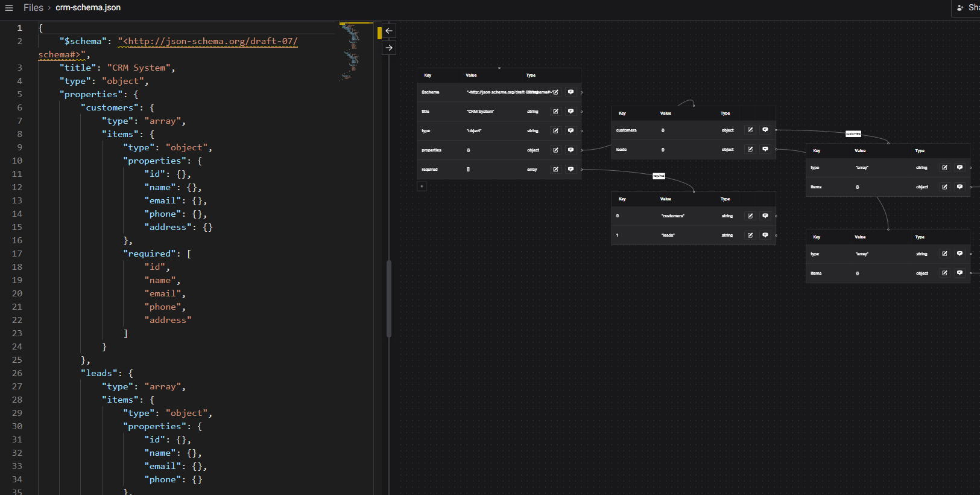Edit the "leads" string row at index 1
The image size is (980, 495).
coord(750,235)
